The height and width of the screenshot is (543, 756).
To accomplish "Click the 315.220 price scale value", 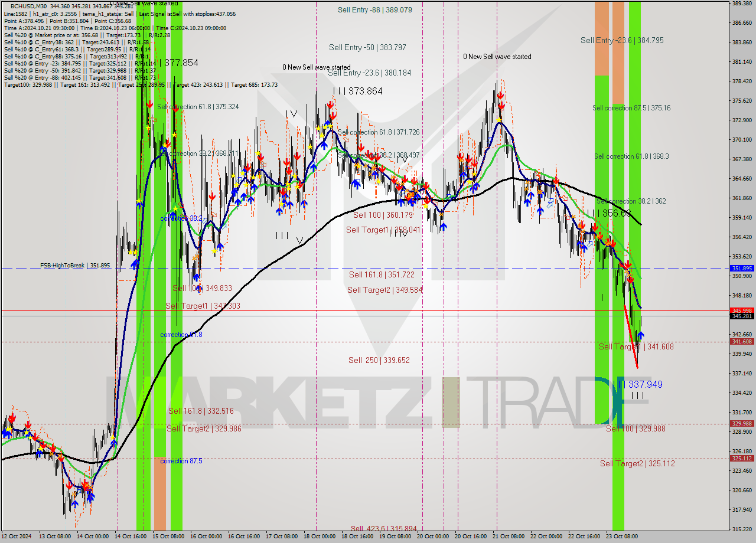I will 742,529.
